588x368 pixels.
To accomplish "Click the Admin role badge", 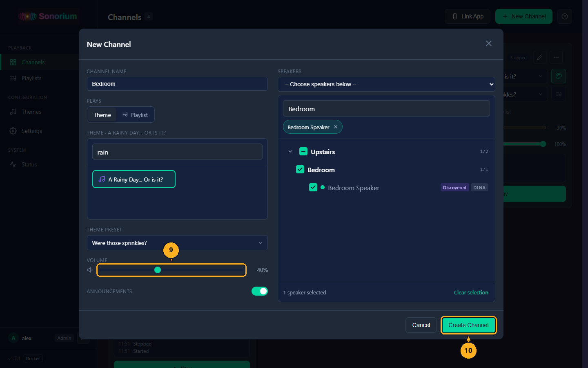I will 64,338.
